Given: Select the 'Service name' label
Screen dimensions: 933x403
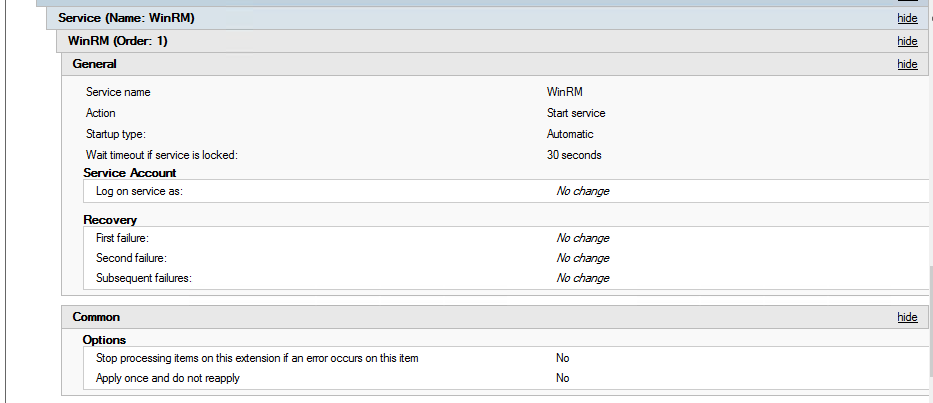Looking at the screenshot, I should click(x=118, y=92).
